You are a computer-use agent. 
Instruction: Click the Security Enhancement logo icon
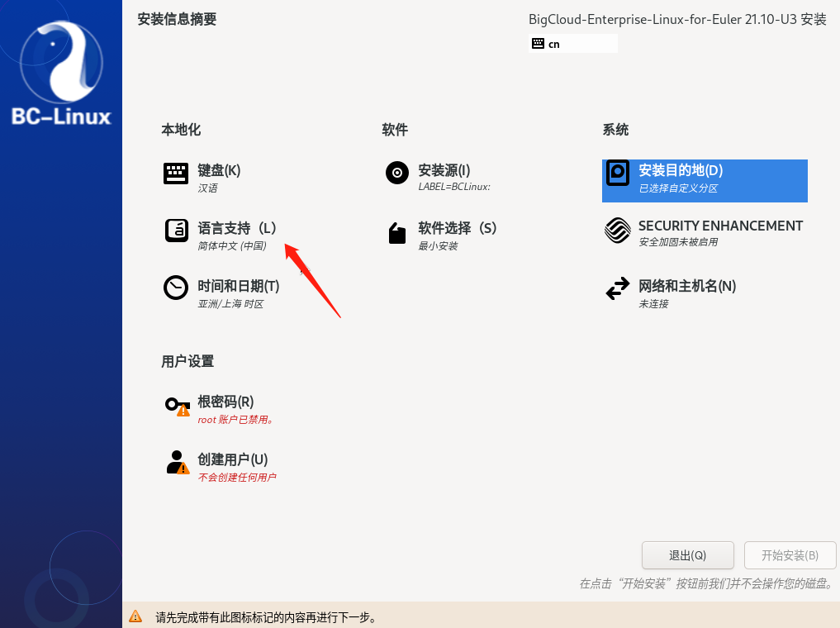(x=618, y=231)
